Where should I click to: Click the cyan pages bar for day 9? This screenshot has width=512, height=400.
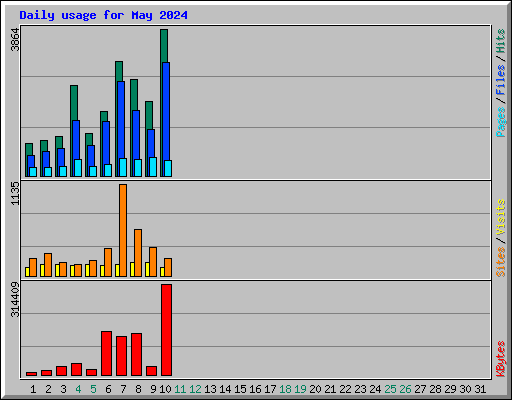click(x=153, y=167)
